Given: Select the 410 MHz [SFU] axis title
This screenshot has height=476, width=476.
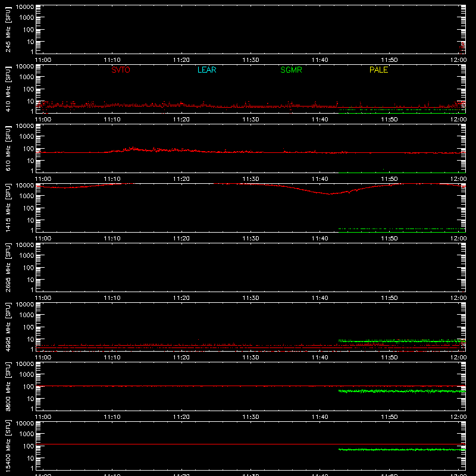Looking at the screenshot, I should pos(8,89).
